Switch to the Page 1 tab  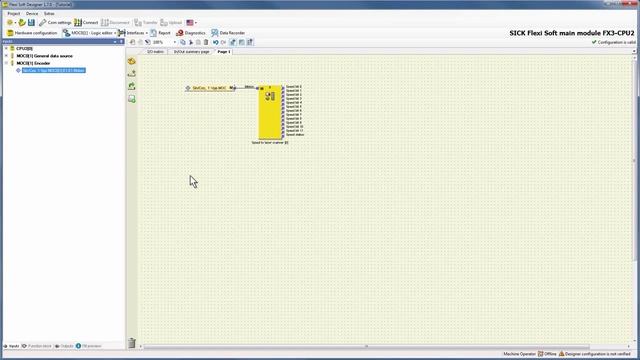[224, 52]
